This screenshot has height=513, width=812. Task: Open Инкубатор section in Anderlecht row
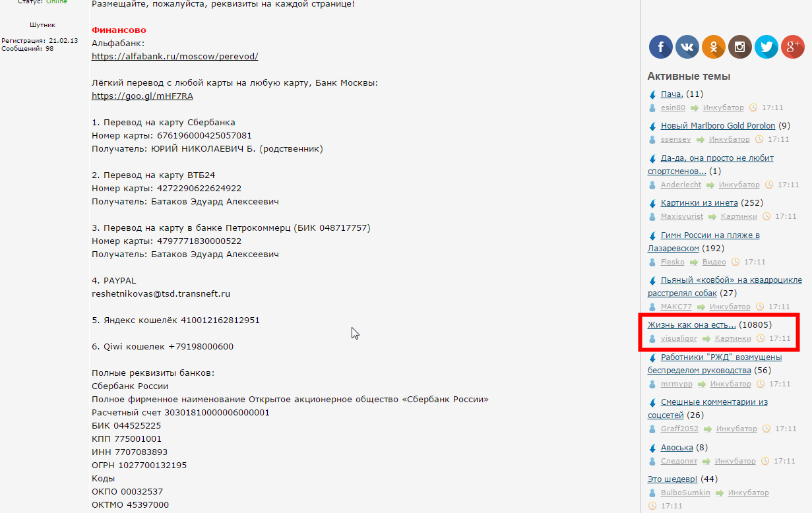coord(739,185)
